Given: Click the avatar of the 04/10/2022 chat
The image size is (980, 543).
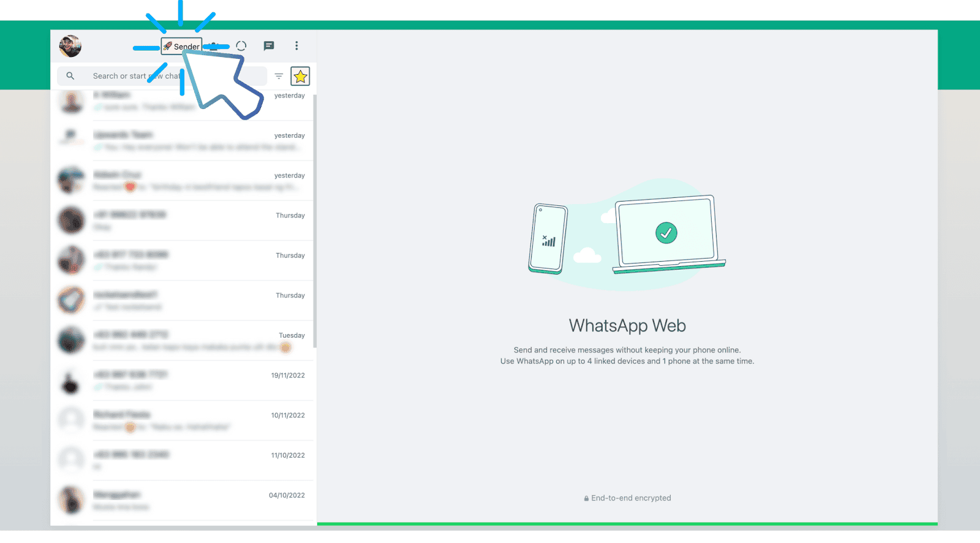Looking at the screenshot, I should [71, 500].
